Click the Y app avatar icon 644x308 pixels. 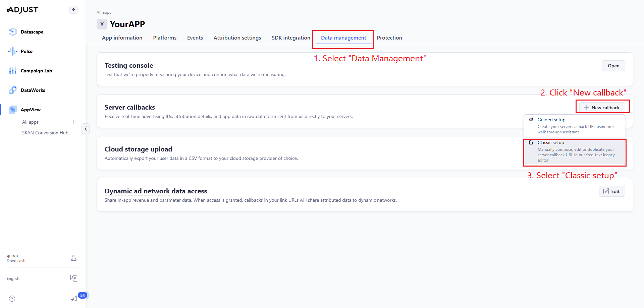102,24
